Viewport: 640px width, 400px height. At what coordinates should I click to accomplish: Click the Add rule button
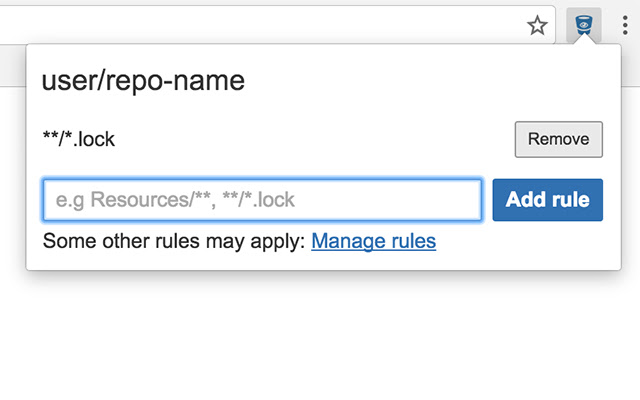(547, 200)
